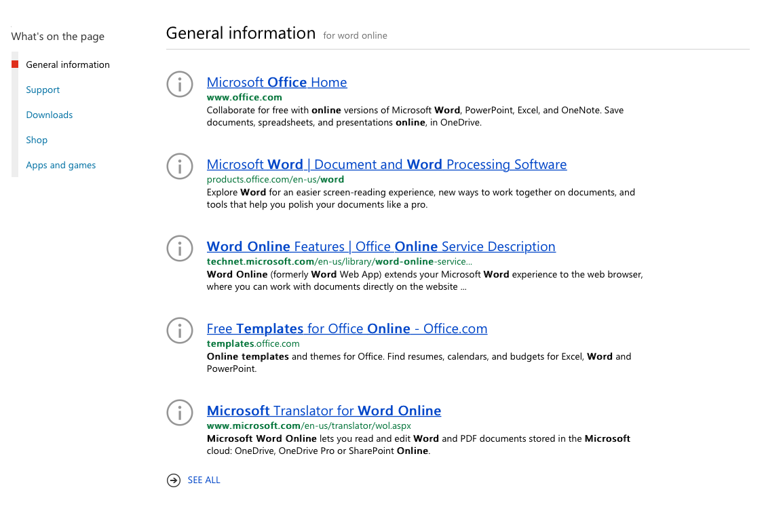Click the info icon beside Free Templates result
The width and height of the screenshot is (764, 532).
180,330
